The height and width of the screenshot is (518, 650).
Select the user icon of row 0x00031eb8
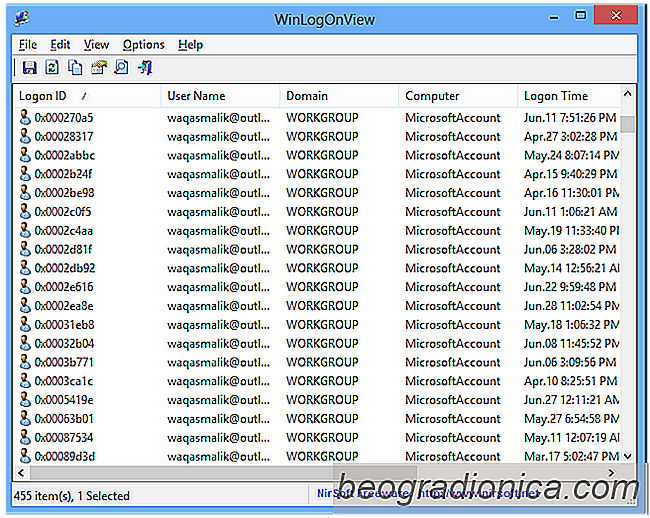tap(25, 324)
